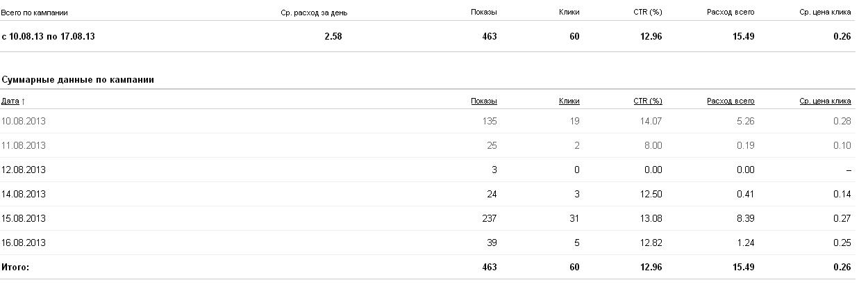Select the 11.08.2013 date row
The height and width of the screenshot is (287, 868).
pos(24,146)
